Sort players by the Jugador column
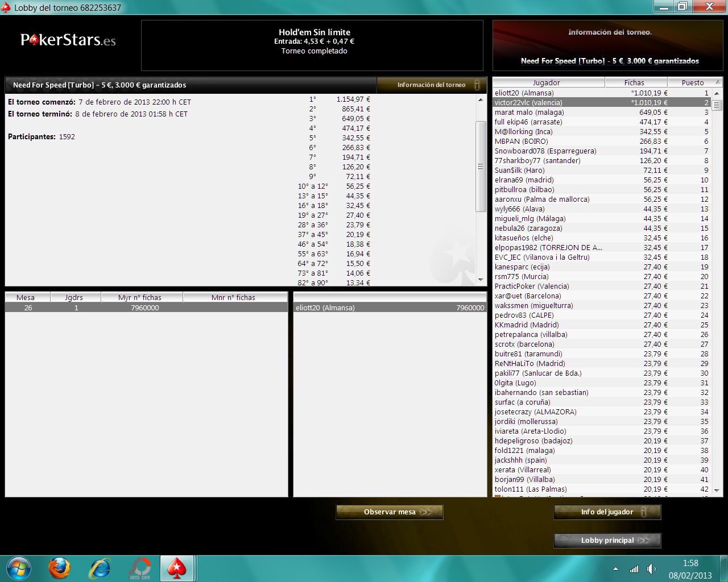The image size is (728, 582). coord(549,82)
